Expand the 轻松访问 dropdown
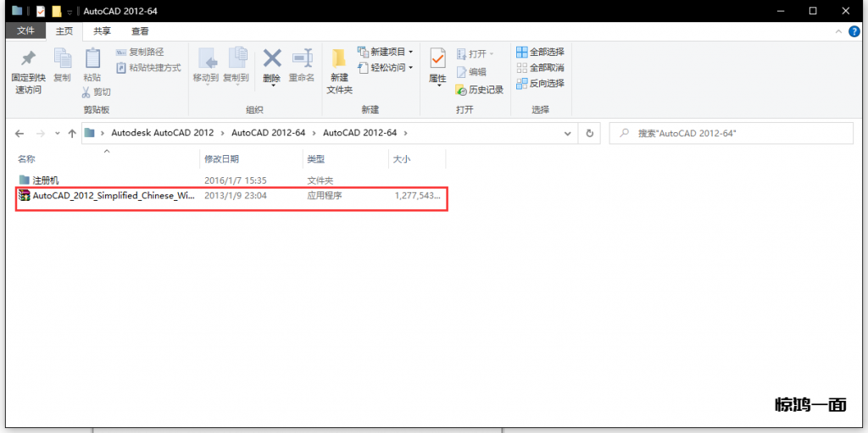Image resolution: width=868 pixels, height=433 pixels. [411, 68]
